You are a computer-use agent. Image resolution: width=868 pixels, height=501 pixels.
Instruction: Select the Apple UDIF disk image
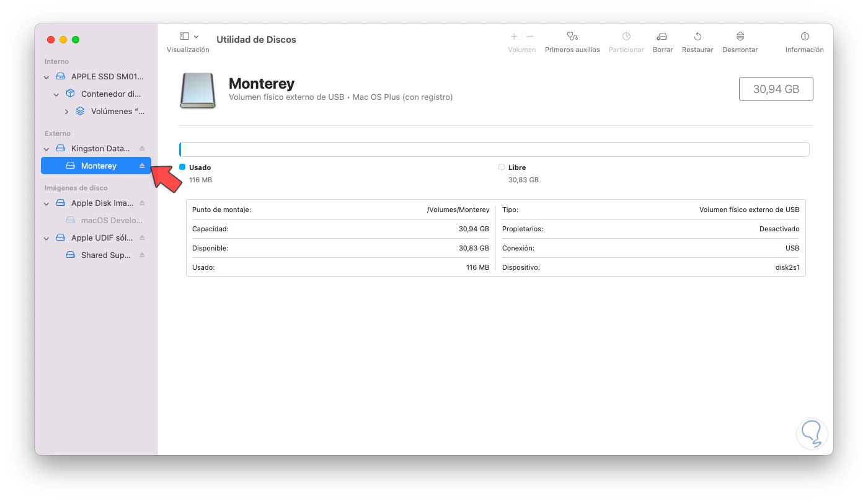pos(96,237)
